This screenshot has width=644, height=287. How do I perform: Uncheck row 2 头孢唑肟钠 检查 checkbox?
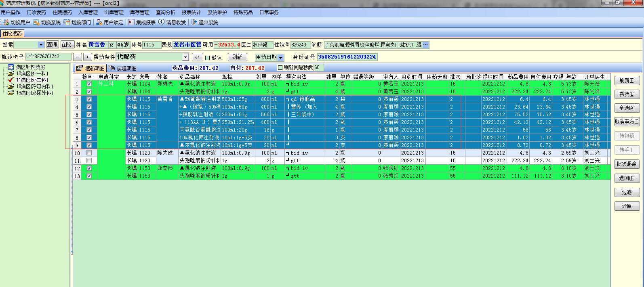[89, 92]
